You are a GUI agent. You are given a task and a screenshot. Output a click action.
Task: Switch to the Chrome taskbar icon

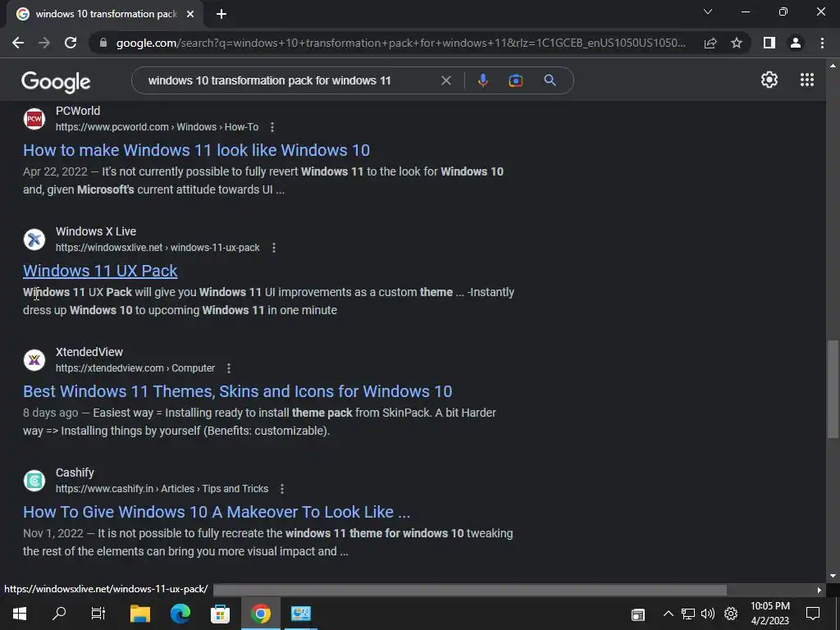(260, 614)
